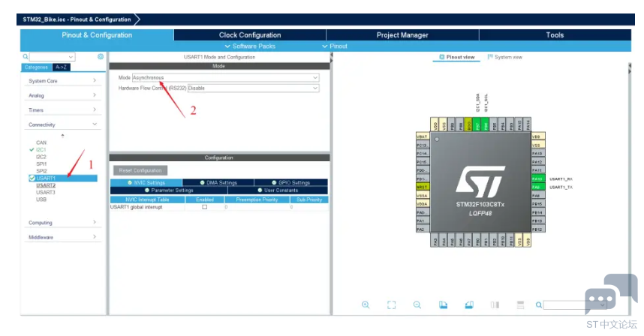This screenshot has height=336, width=644.
Task: Select the PC13 pin
Action: (423, 145)
